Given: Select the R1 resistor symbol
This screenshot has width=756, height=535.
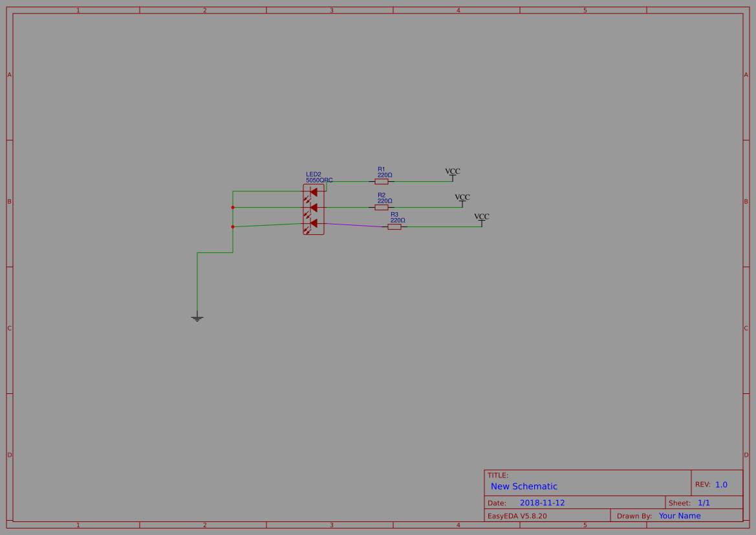Looking at the screenshot, I should click(x=382, y=180).
